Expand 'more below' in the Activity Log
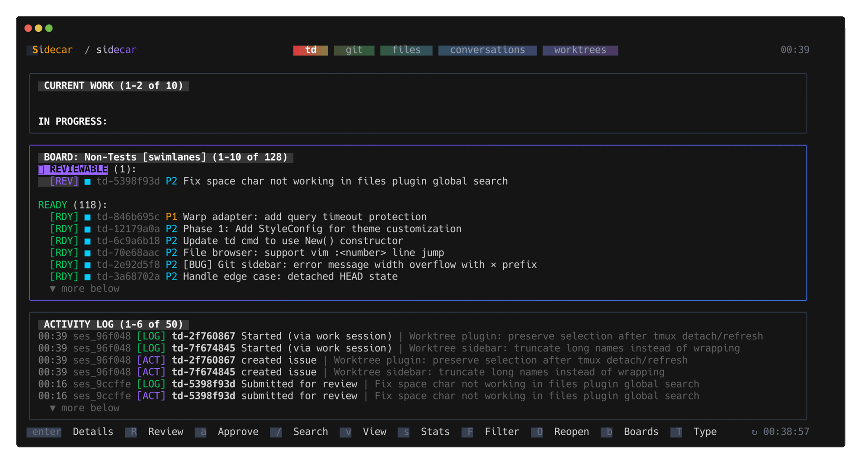The height and width of the screenshot is (470, 868). point(84,408)
